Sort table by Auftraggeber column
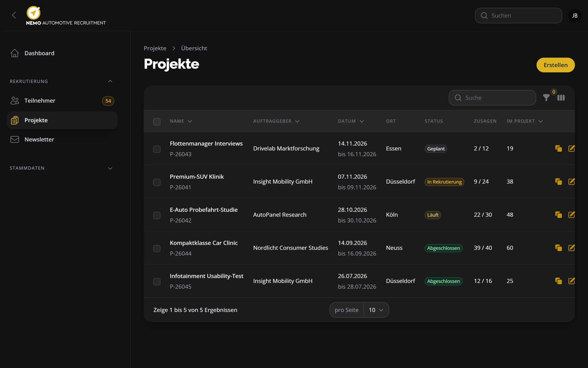Image resolution: width=588 pixels, height=368 pixels. (x=276, y=121)
